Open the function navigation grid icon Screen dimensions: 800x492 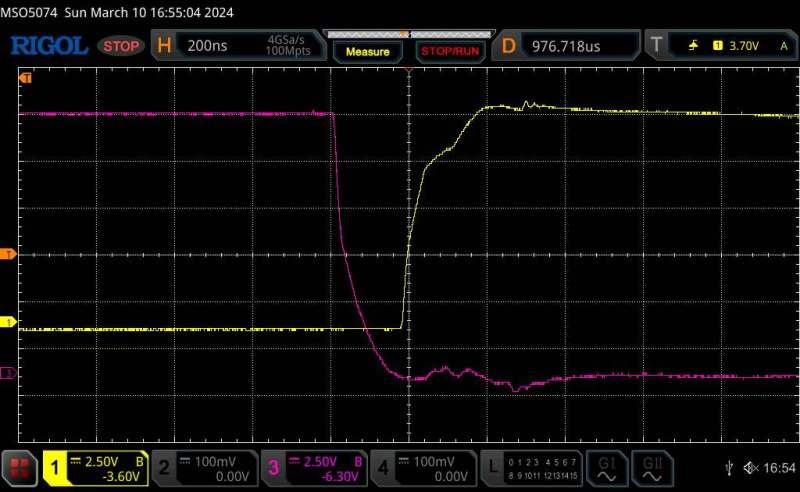[19, 467]
